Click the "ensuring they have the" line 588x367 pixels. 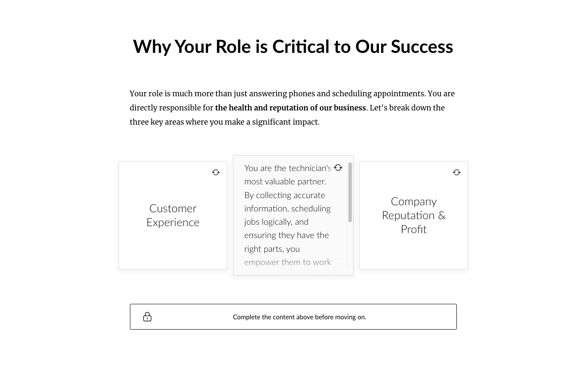tap(286, 235)
